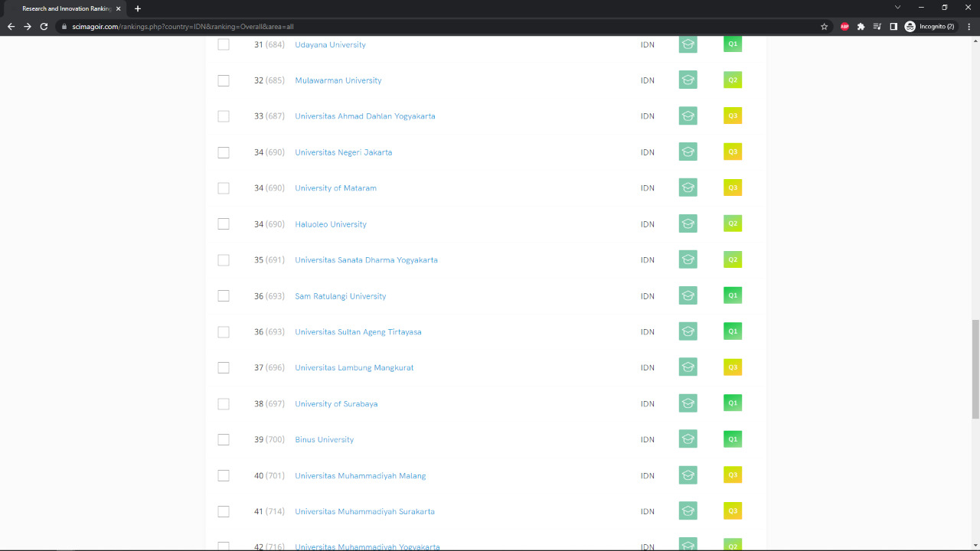Click the Q3 badge for Universitas Lambung Mangkurat
980x551 pixels.
[x=733, y=367]
